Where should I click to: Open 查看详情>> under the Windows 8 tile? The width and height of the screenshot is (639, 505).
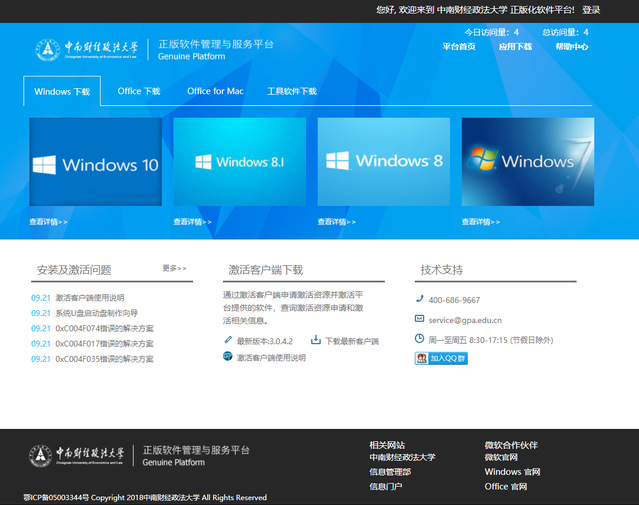tap(337, 222)
